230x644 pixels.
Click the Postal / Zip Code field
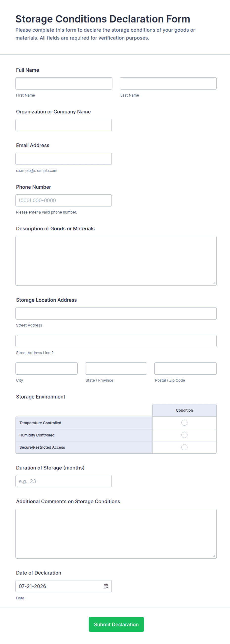point(185,368)
